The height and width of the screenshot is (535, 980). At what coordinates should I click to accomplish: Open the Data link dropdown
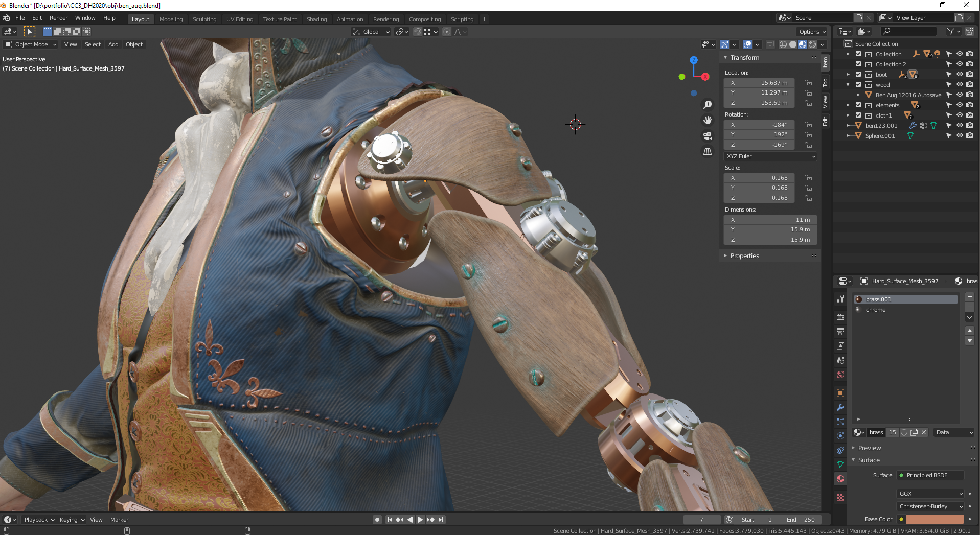[954, 432]
